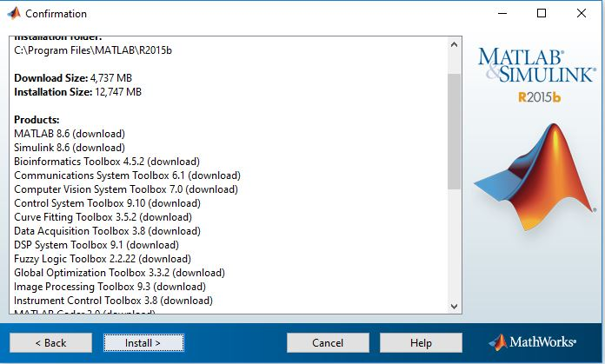
Task: Select Data Acquisition Toolbox 3.8 line
Action: (x=107, y=231)
